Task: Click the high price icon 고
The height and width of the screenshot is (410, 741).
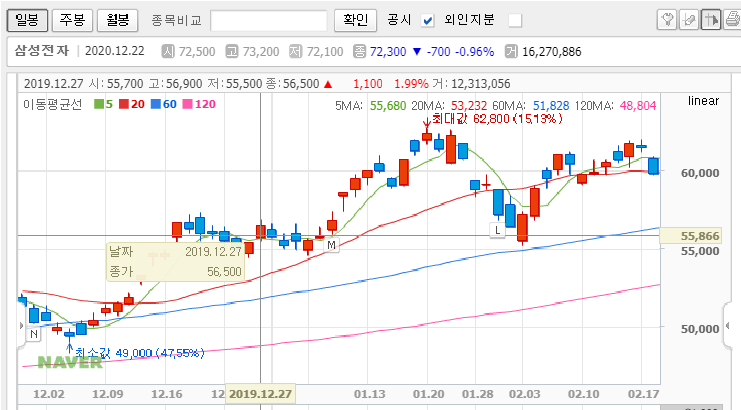Action: coord(232,51)
